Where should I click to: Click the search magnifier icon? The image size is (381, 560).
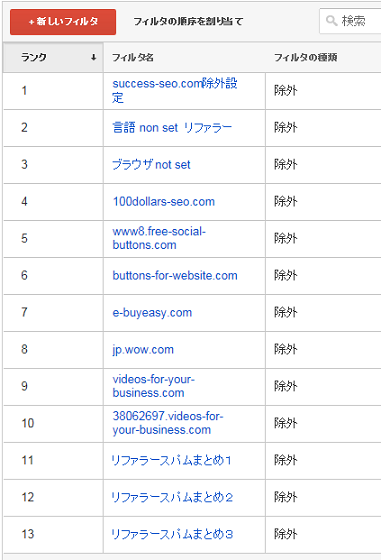click(x=331, y=21)
